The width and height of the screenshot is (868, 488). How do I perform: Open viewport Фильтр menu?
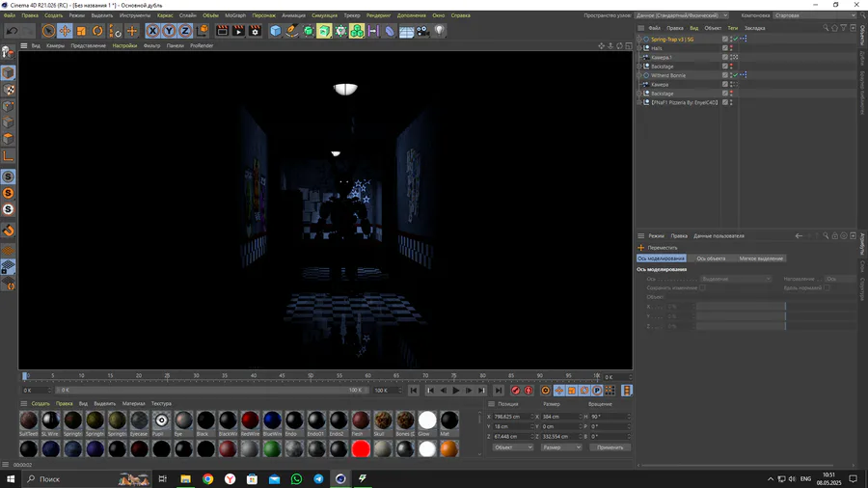151,46
